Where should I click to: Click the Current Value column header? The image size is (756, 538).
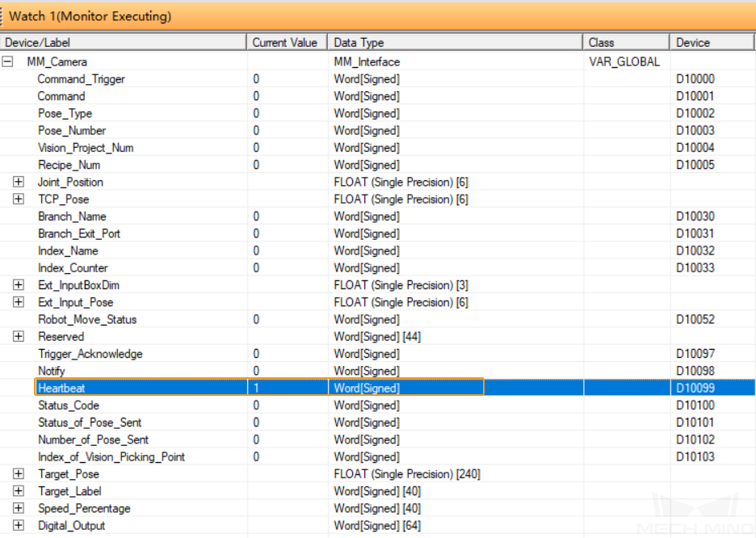pos(288,43)
